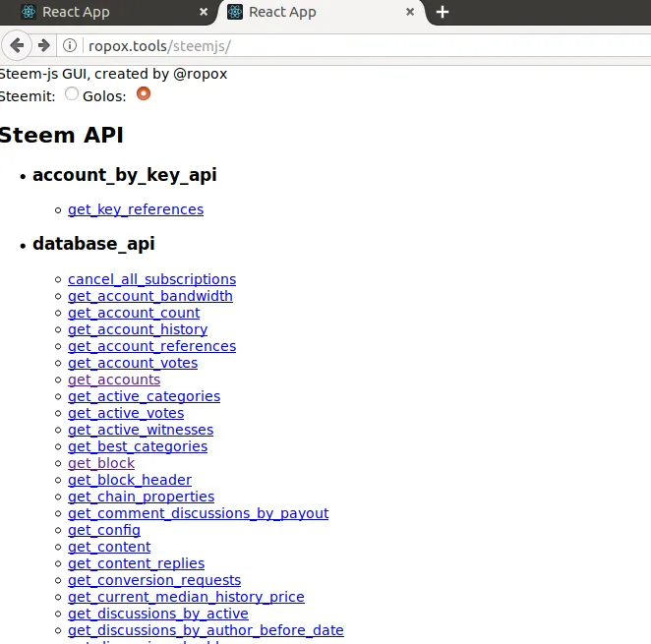Click React logo favicon on active tab
Screen dimensions: 651x644
tap(235, 12)
